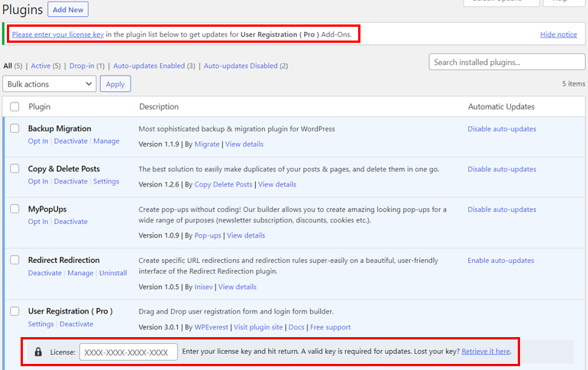588x370 pixels.
Task: Click into Search installed plugins field
Action: [507, 62]
